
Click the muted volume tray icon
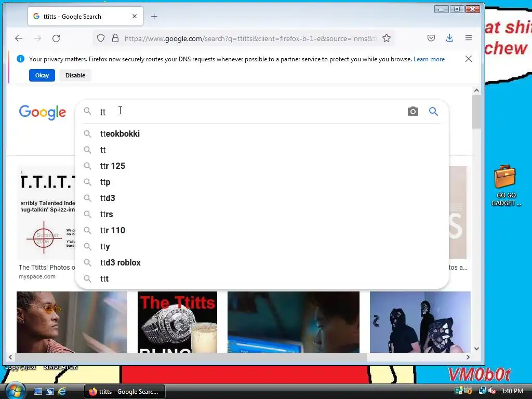point(492,391)
